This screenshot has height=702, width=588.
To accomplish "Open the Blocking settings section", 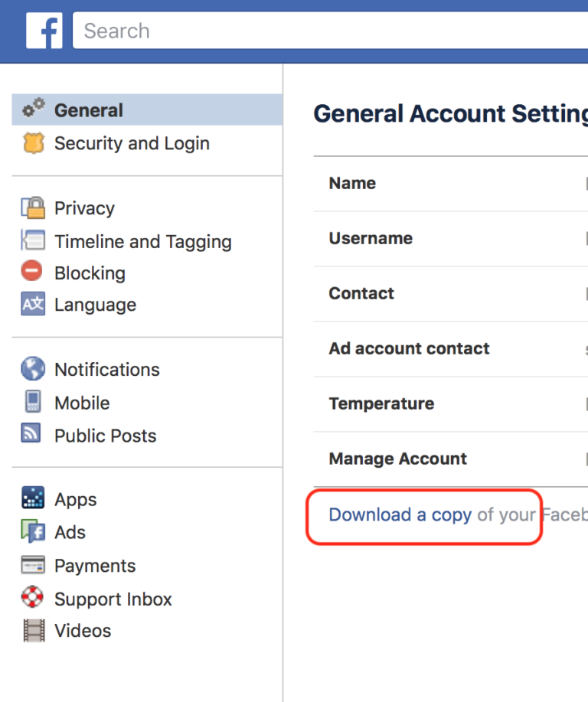I will [x=90, y=273].
